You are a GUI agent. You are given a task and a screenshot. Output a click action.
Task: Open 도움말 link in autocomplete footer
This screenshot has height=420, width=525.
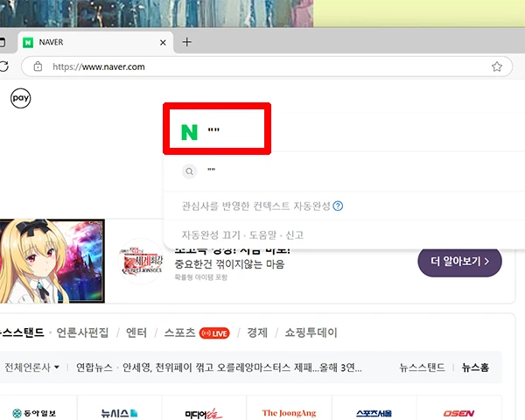click(262, 234)
